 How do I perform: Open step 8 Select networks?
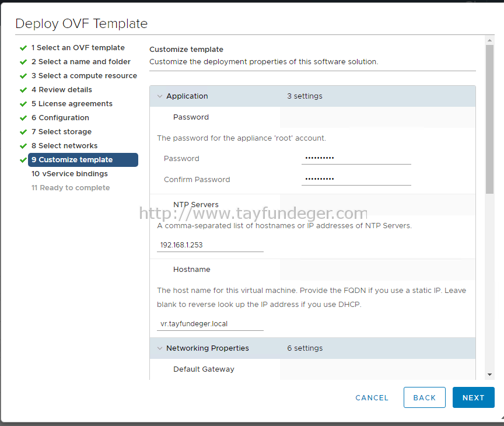pos(64,146)
